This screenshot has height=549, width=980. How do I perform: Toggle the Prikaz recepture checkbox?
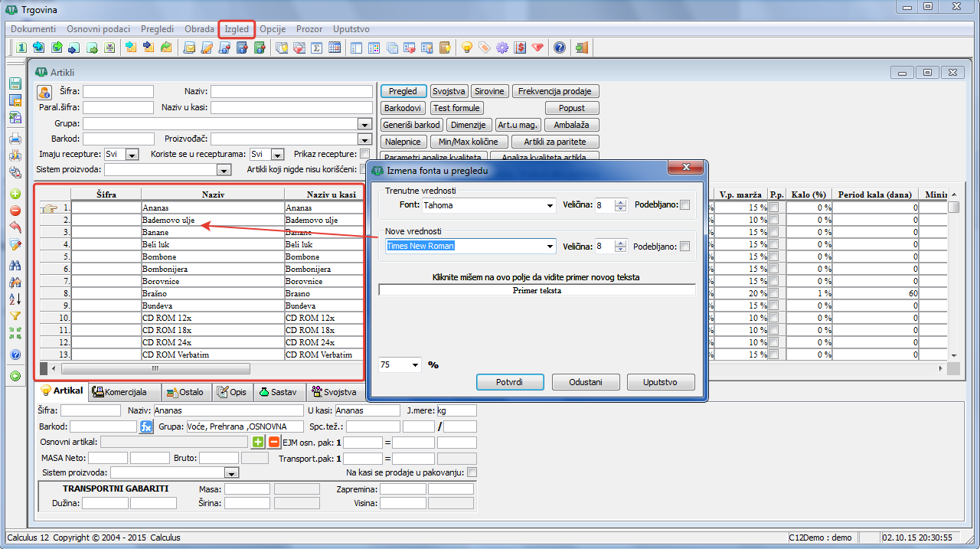click(x=364, y=154)
